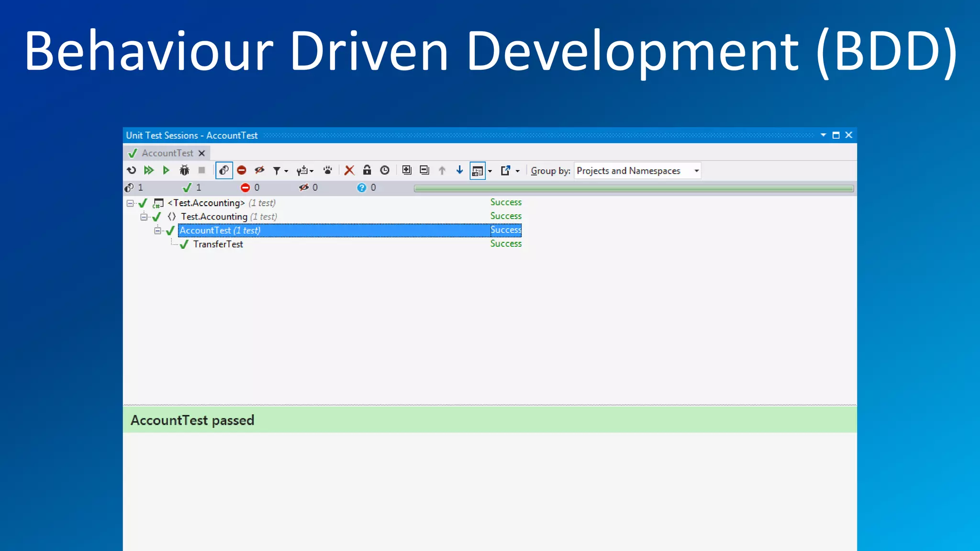Collapse the <Test.Accounting> project node
This screenshot has height=551, width=980.
pos(130,203)
